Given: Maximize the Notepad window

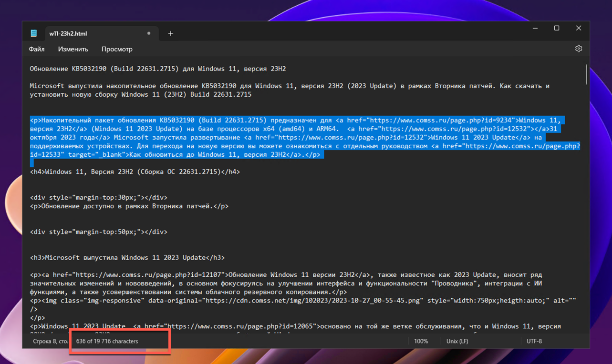Looking at the screenshot, I should tap(557, 29).
